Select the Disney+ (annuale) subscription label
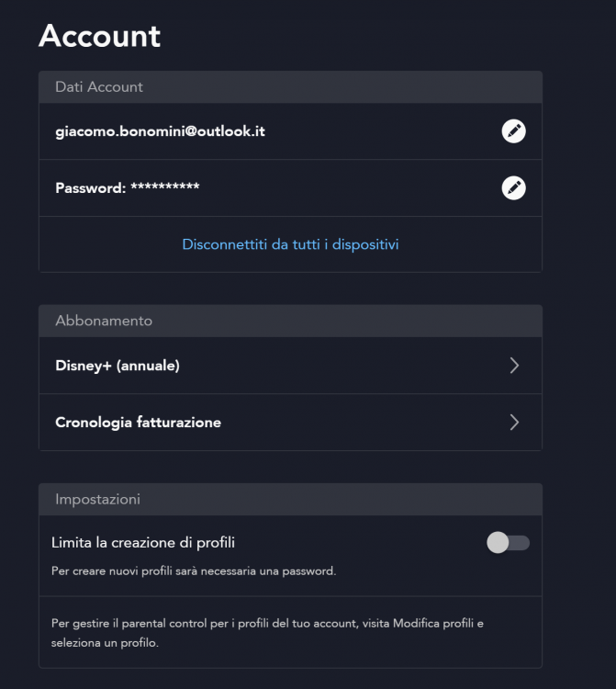Viewport: 616px width, 689px height. pyautogui.click(x=118, y=366)
